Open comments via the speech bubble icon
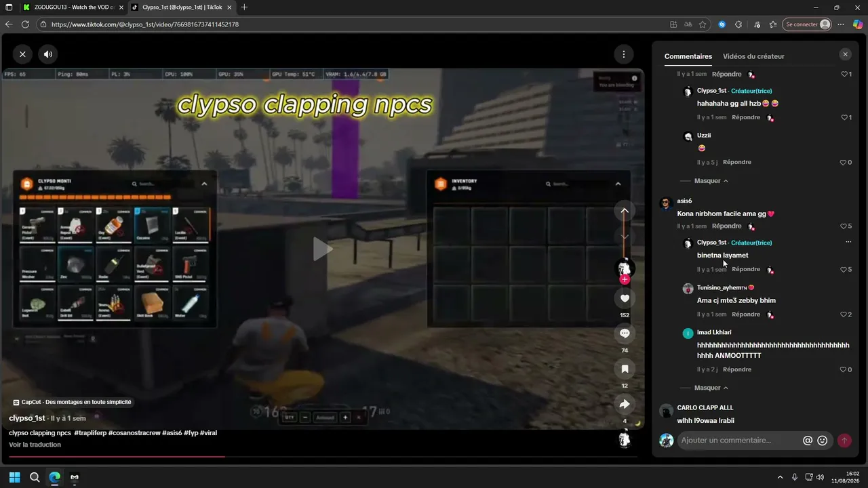868x488 pixels. pos(625,333)
